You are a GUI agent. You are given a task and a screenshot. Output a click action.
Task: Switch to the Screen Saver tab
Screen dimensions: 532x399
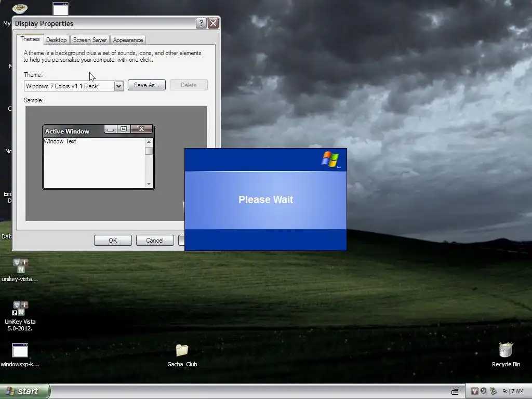pos(90,39)
